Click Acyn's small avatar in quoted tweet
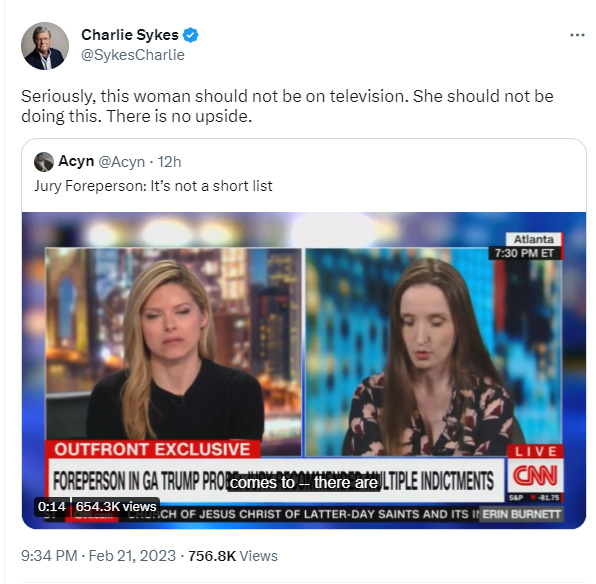Screen dimensions: 596x584 (x=44, y=162)
